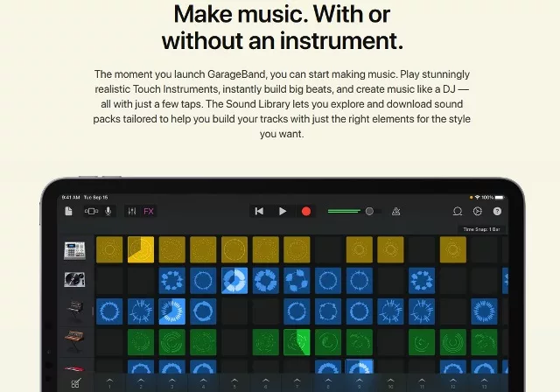Click the red Record button
Screen dimensions: 560x392
306,212
